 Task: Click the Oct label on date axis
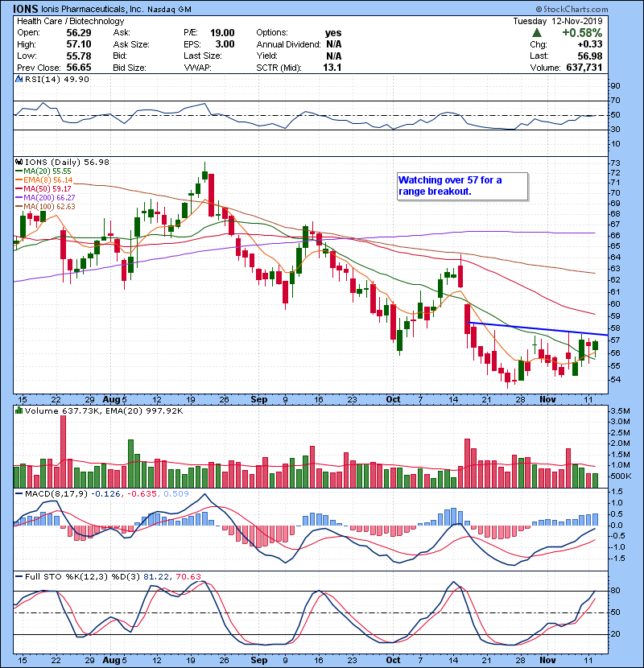[392, 400]
